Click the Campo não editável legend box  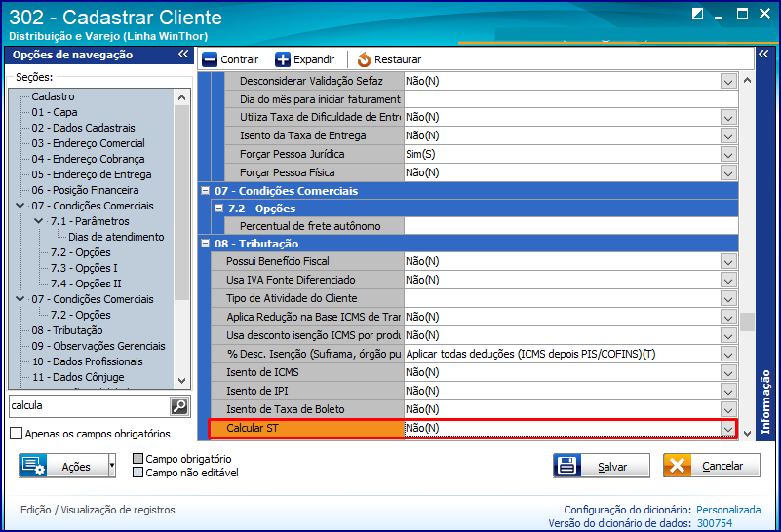(x=138, y=473)
